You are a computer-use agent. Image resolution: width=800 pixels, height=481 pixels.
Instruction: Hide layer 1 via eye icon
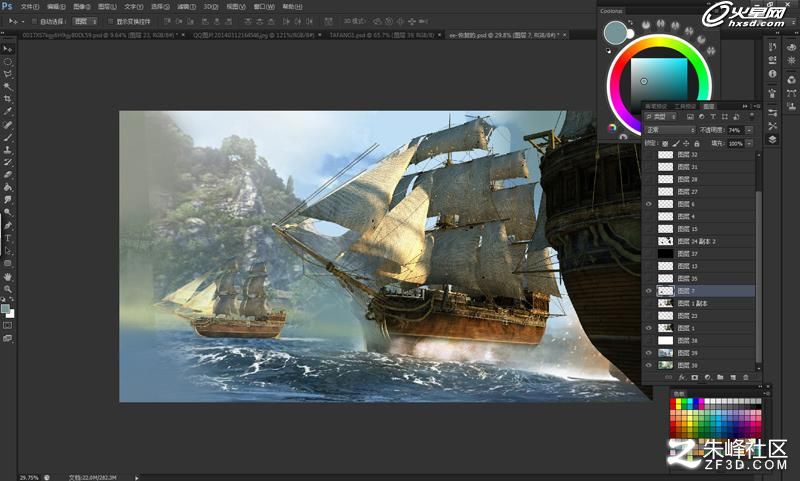pyautogui.click(x=648, y=328)
